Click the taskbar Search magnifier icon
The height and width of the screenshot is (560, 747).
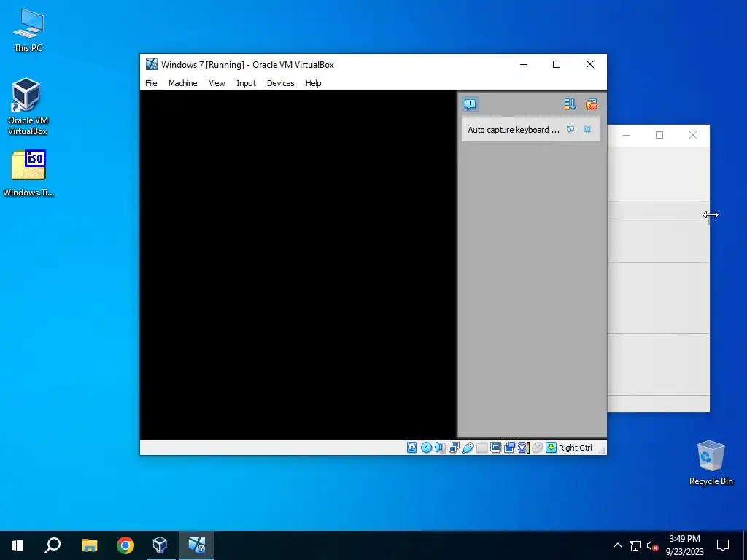point(53,545)
